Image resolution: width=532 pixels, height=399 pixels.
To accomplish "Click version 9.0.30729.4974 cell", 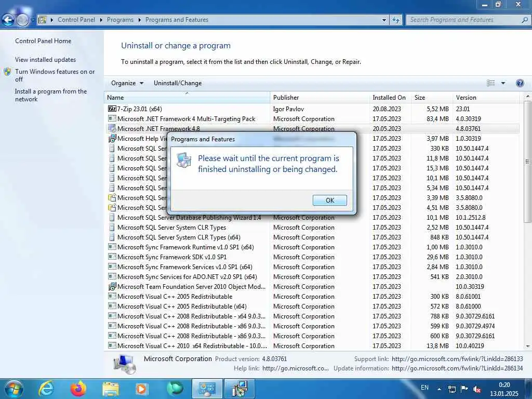I will [x=475, y=326].
